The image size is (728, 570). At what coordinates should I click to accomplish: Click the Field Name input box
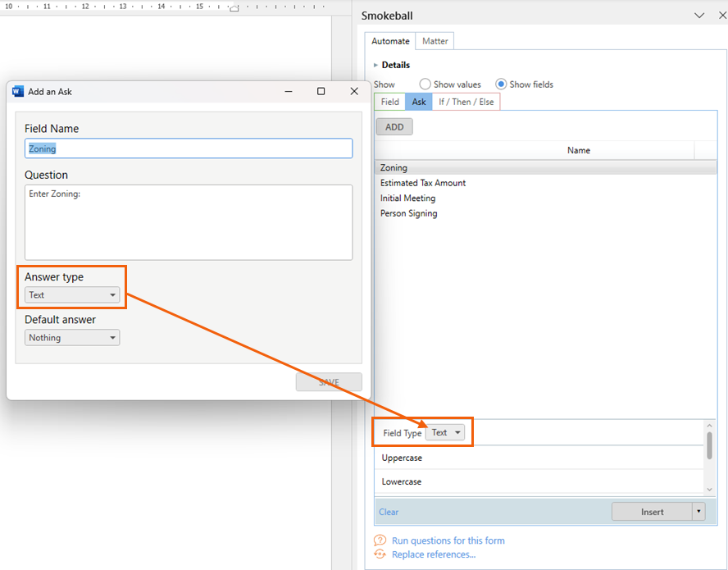pos(189,148)
